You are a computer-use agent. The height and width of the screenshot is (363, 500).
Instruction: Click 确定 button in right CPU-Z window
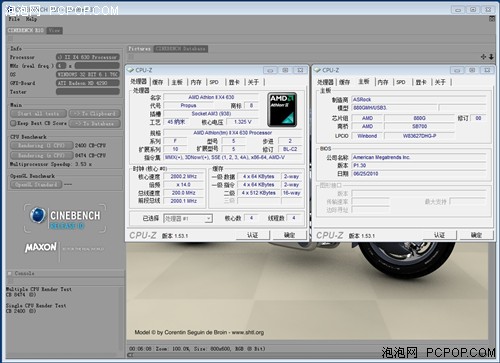476,235
